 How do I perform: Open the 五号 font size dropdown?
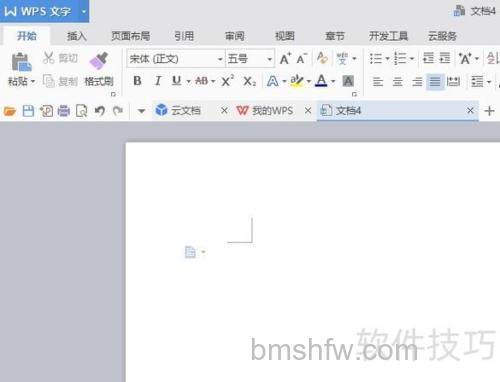point(270,59)
